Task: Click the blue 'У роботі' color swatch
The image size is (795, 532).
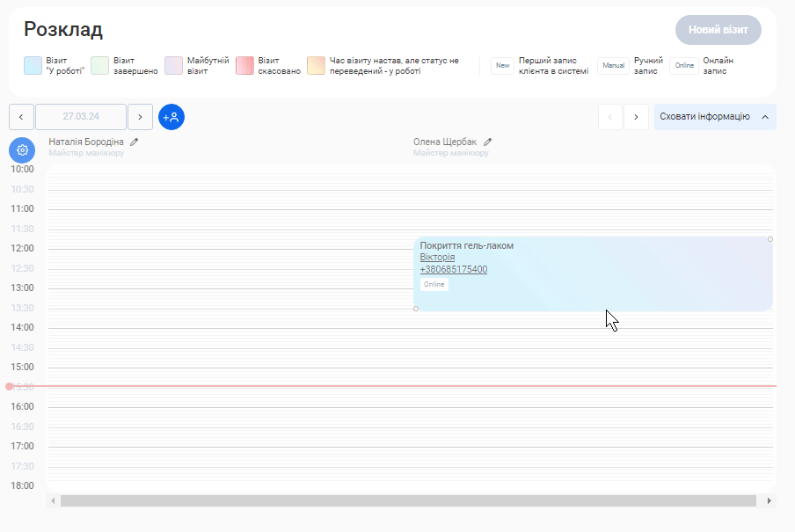Action: pos(33,66)
